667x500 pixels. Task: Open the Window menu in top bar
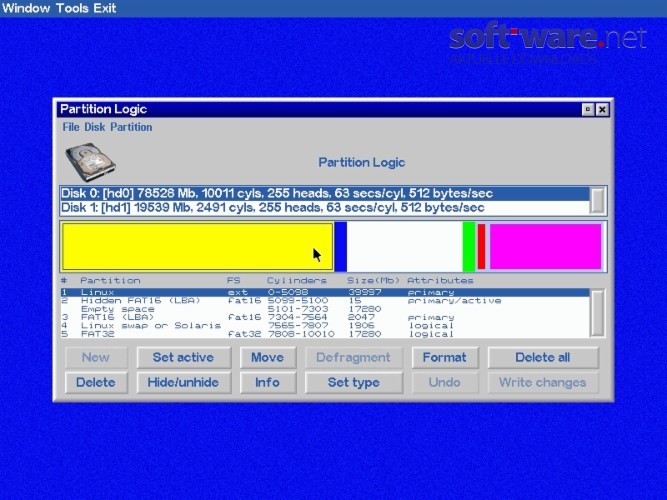(x=26, y=8)
